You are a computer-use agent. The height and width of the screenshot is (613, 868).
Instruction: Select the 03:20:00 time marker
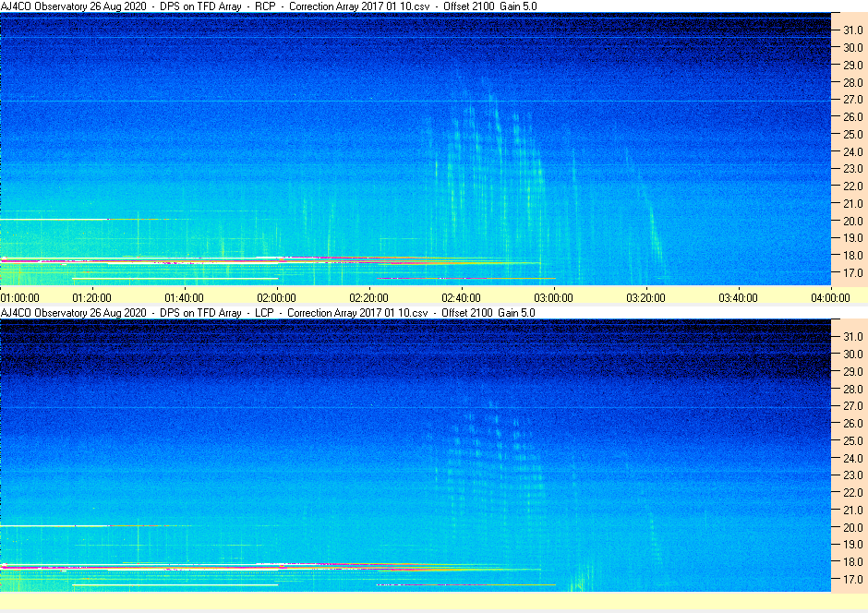click(x=645, y=297)
